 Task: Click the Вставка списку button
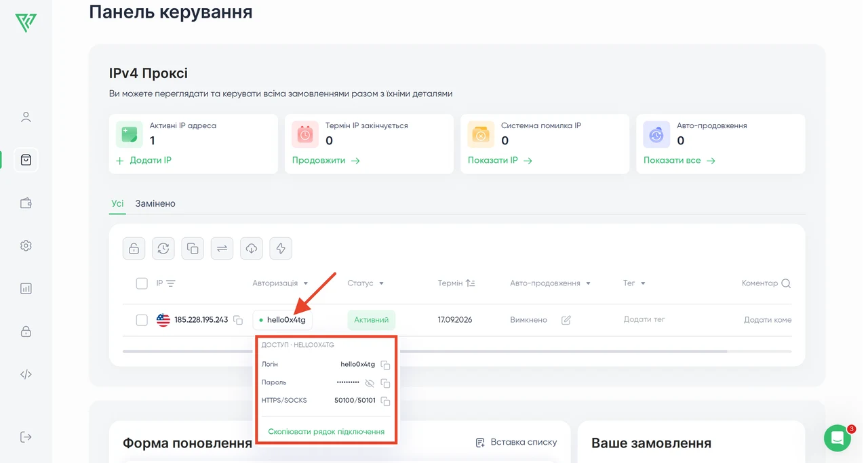point(516,443)
